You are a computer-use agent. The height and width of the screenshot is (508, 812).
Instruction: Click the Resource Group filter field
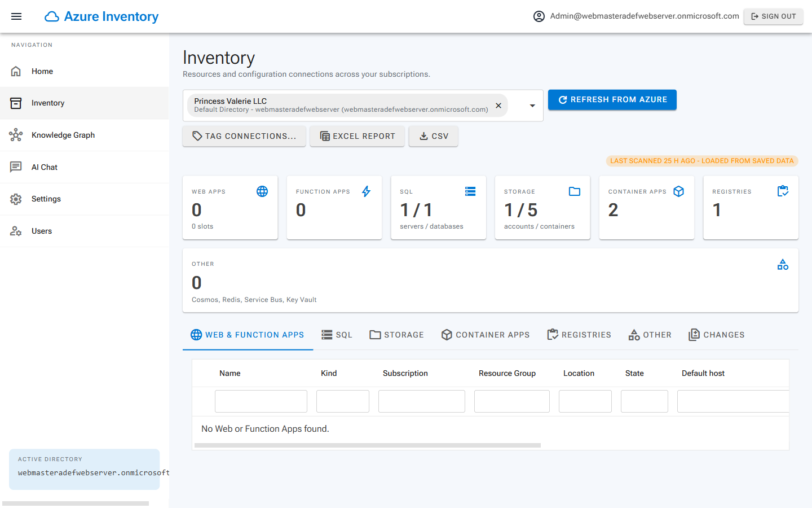click(512, 401)
